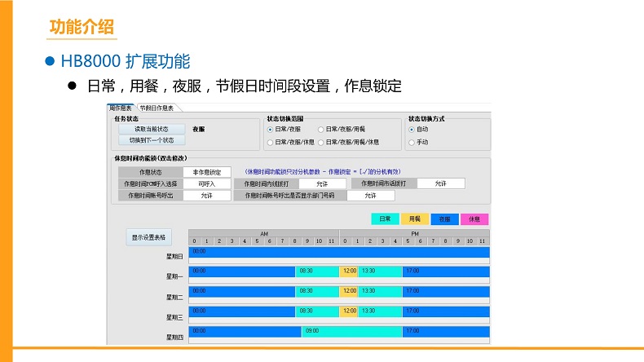Click the 星期一 08:30 cyan segment

[x=317, y=271]
